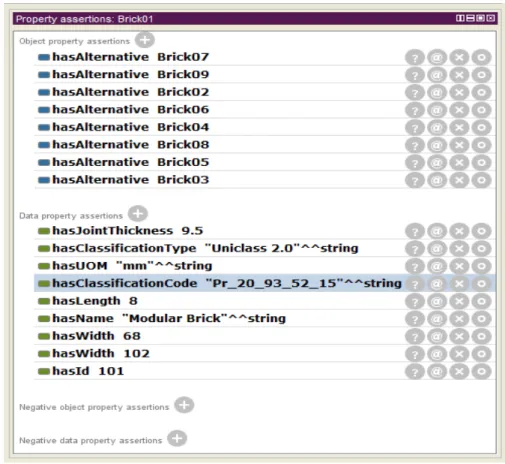Add a negative object property assertion
The width and height of the screenshot is (505, 464).
pos(184,405)
